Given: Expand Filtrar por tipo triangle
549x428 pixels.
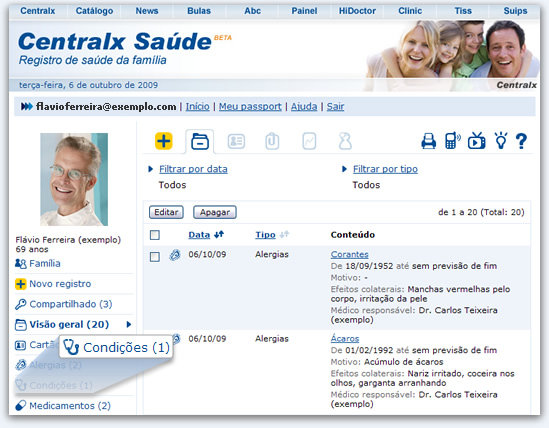Looking at the screenshot, I should click(345, 169).
